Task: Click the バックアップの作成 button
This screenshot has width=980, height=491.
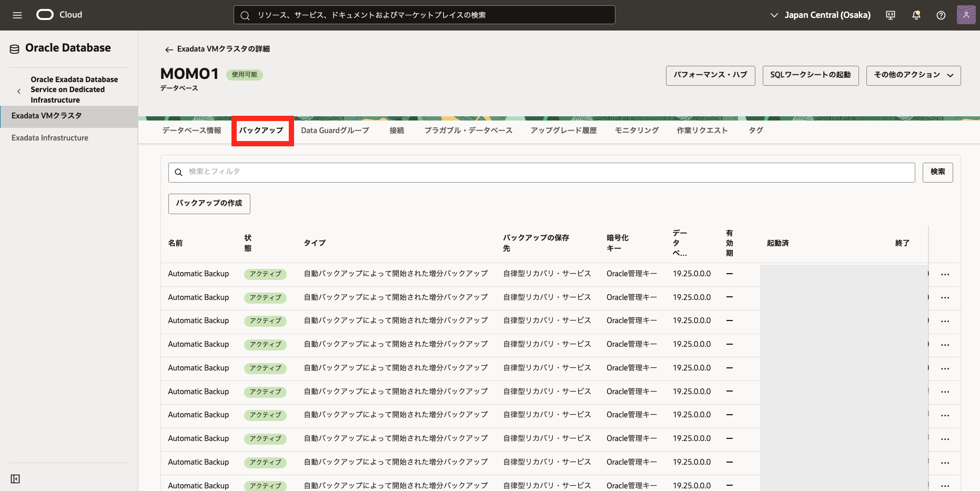Action: pyautogui.click(x=209, y=204)
